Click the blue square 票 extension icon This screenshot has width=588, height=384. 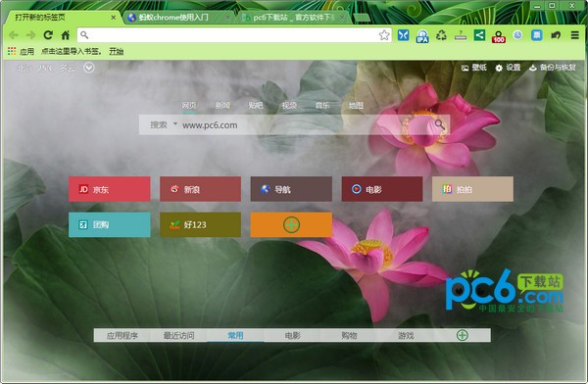(537, 35)
